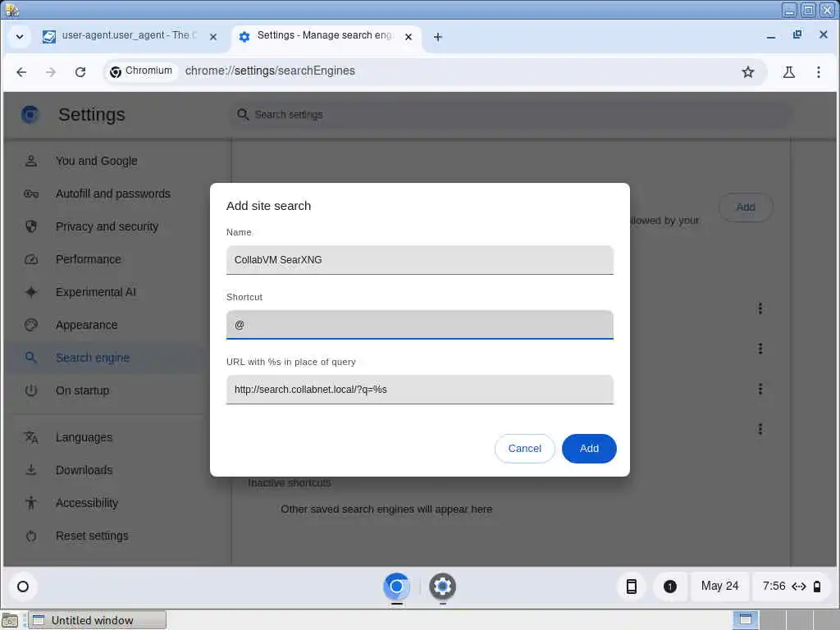Click the Chromium logo beside Settings title
840x630 pixels.
30,115
